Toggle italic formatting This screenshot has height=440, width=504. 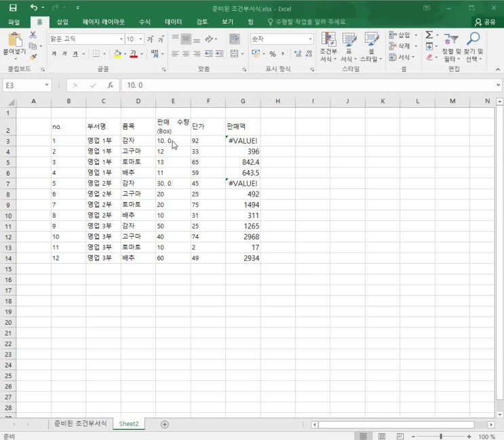tap(64, 54)
